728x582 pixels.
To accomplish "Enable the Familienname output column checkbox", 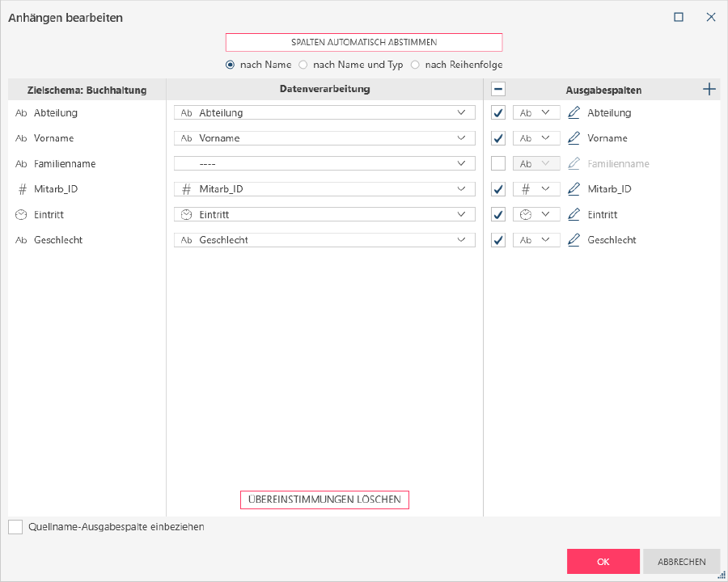I will point(498,164).
